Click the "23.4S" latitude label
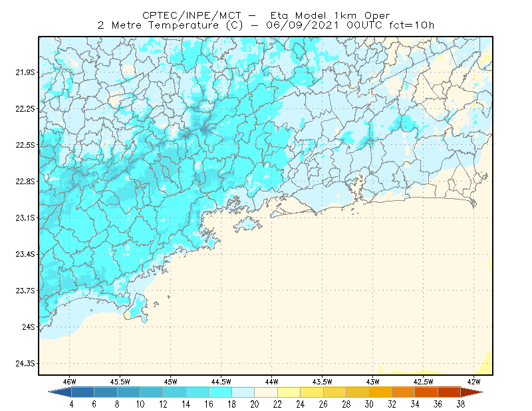 click(25, 254)
